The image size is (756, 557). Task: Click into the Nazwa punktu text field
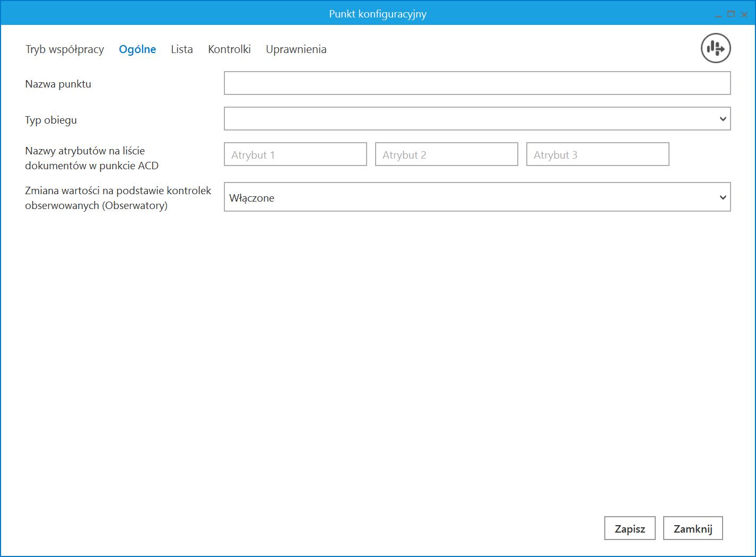coord(477,83)
